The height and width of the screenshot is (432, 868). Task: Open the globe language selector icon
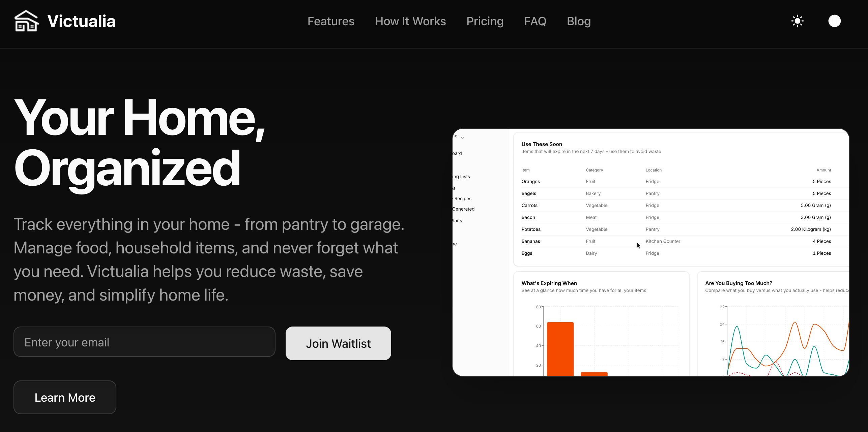click(x=834, y=21)
